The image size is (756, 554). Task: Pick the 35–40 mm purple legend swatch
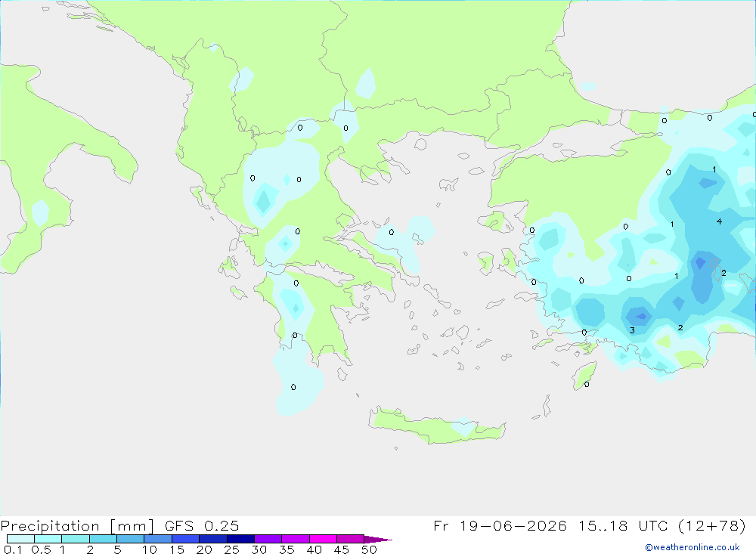click(x=296, y=539)
